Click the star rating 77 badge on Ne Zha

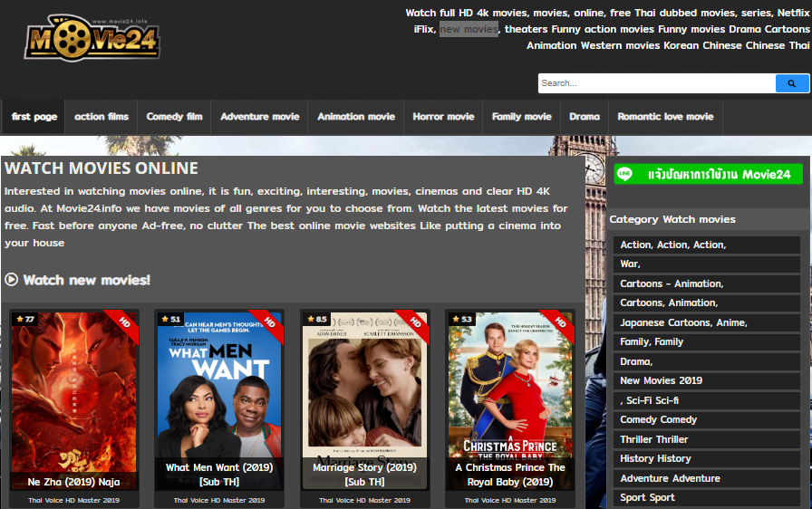(x=24, y=319)
